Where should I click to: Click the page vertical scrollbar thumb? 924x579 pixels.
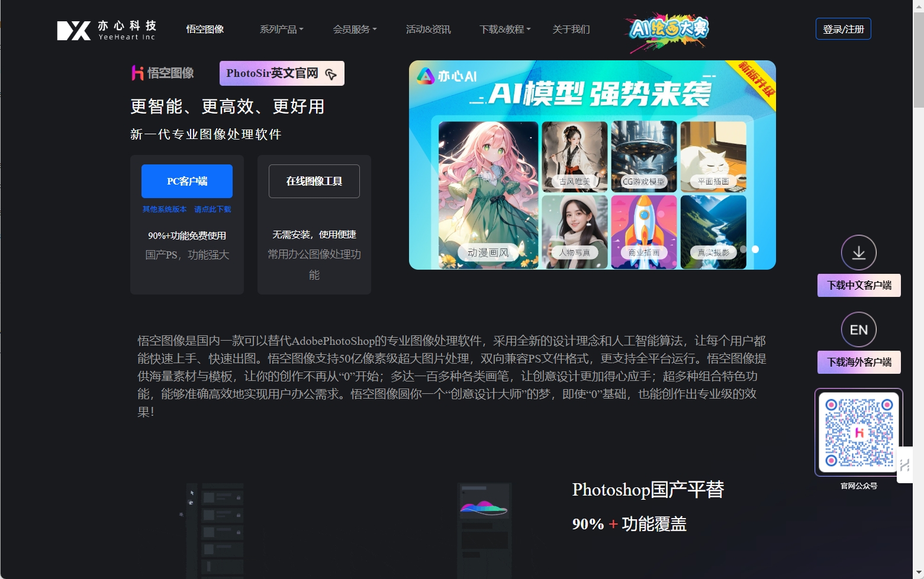918,60
